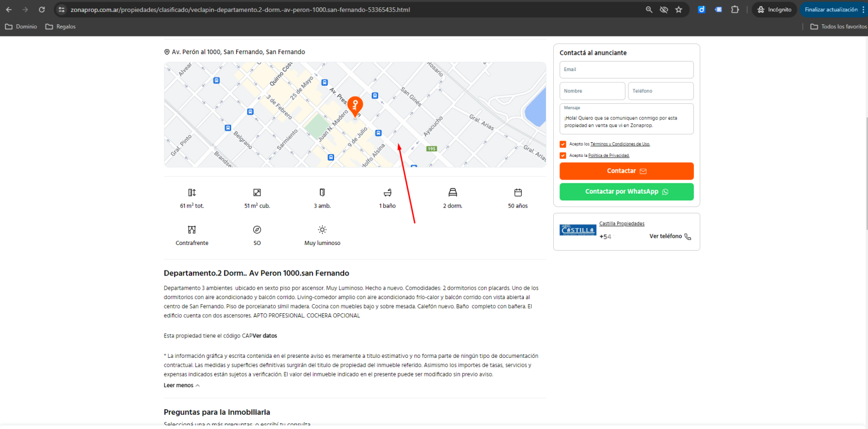Click the calendar icon for 50 años

point(517,192)
